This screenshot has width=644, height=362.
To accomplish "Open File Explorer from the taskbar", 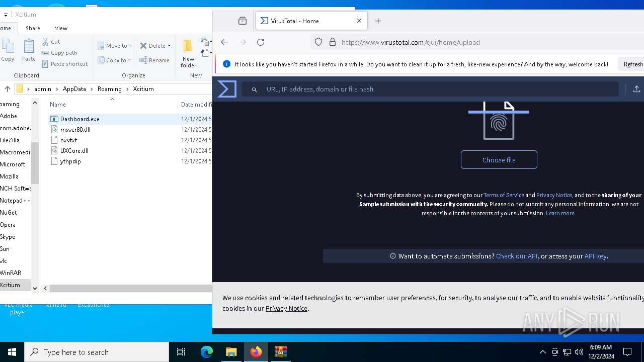I will click(x=231, y=352).
